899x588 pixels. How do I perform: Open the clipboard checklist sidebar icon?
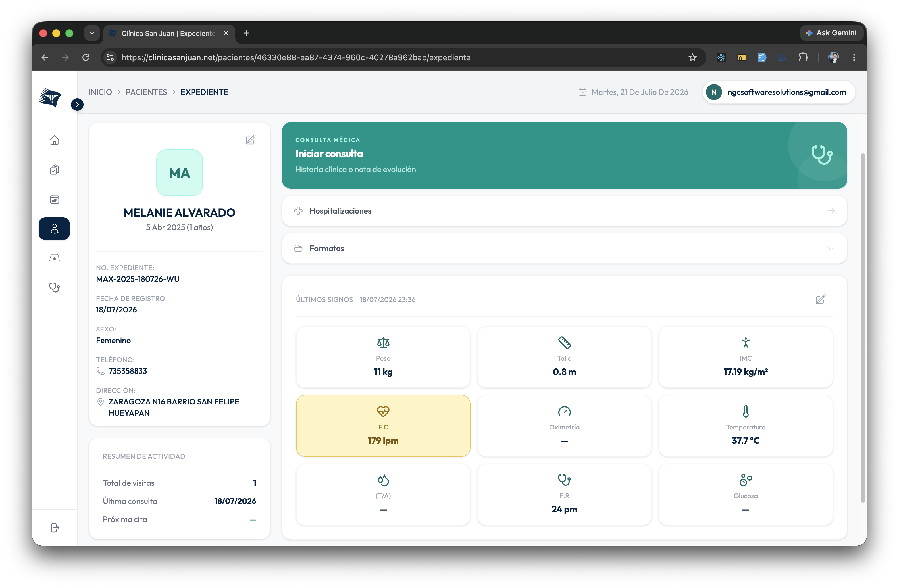pos(54,170)
